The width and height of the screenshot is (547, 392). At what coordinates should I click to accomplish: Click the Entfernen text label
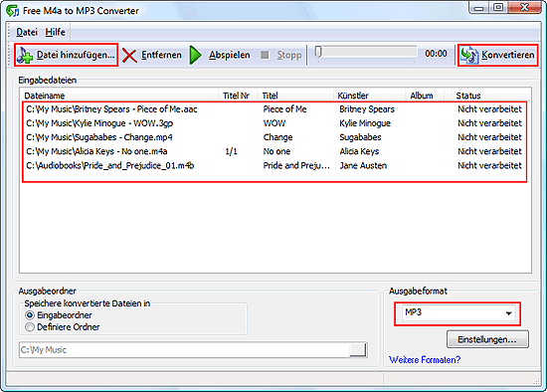pos(161,55)
